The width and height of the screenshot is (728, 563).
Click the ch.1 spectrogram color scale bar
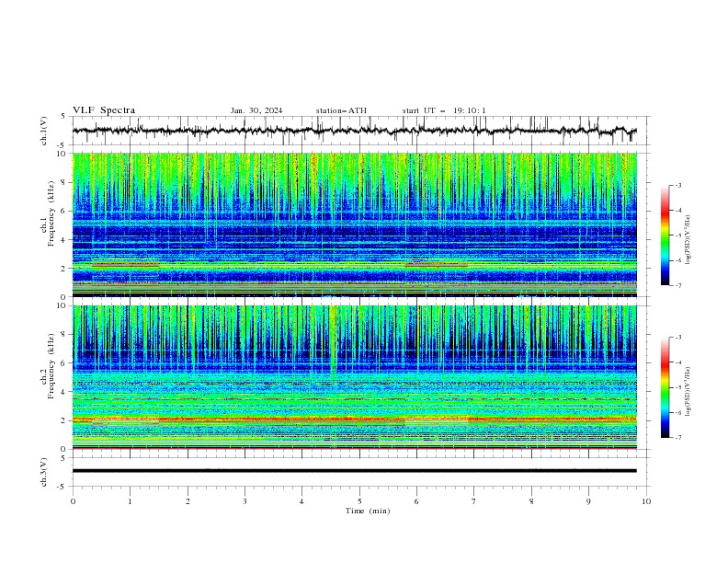665,236
